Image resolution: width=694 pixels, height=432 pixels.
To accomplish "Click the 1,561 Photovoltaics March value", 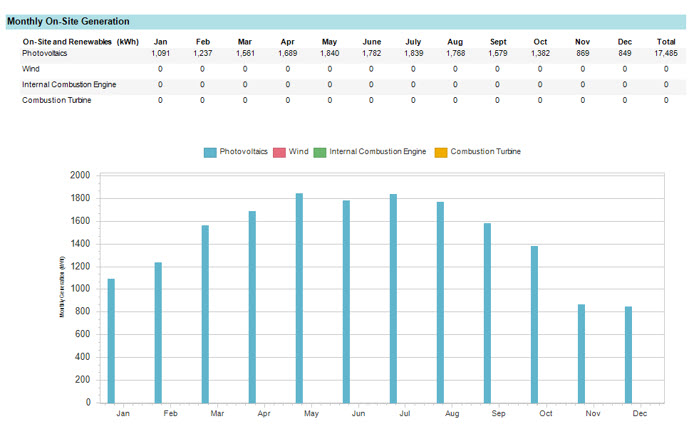I will point(245,53).
